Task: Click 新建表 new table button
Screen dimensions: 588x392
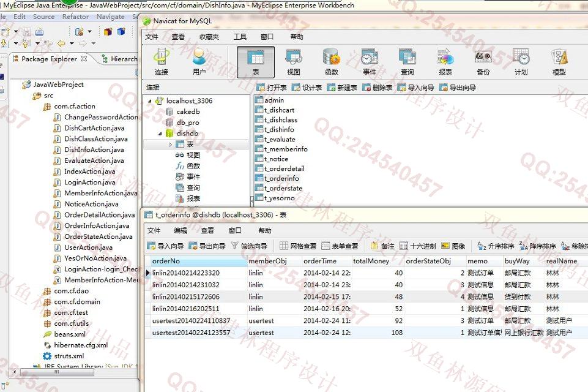Action: (342, 88)
